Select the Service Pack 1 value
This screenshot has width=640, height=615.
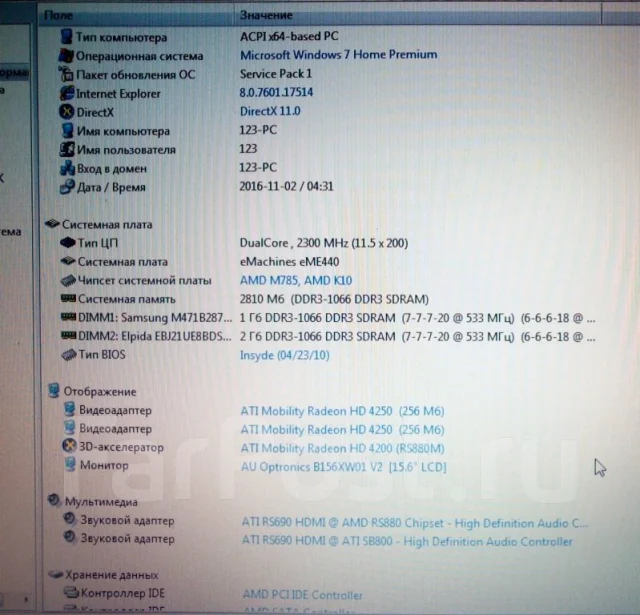(276, 74)
